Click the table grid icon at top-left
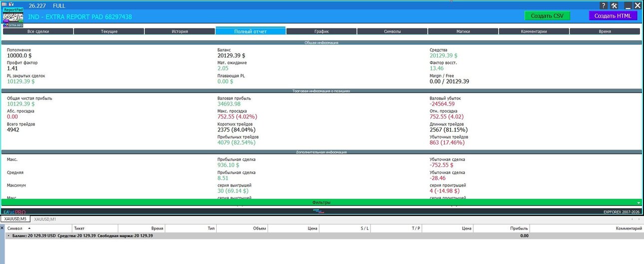 (x=4, y=3)
